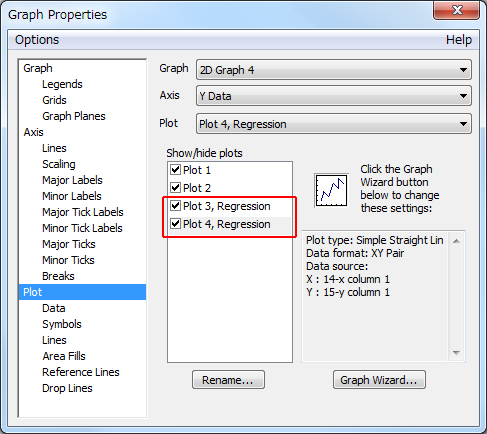Select Legends in the properties tree
487x434 pixels.
(62, 84)
